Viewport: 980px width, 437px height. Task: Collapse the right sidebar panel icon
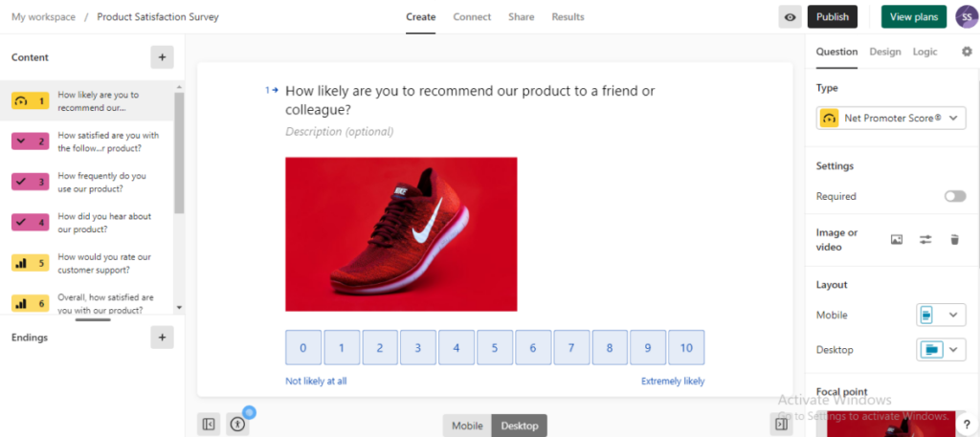pos(781,425)
